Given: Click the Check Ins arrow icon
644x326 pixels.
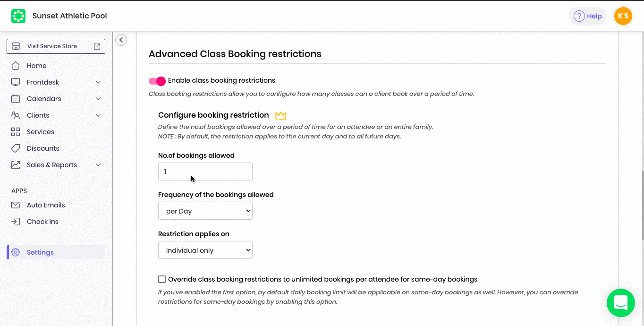Looking at the screenshot, I should (x=16, y=222).
